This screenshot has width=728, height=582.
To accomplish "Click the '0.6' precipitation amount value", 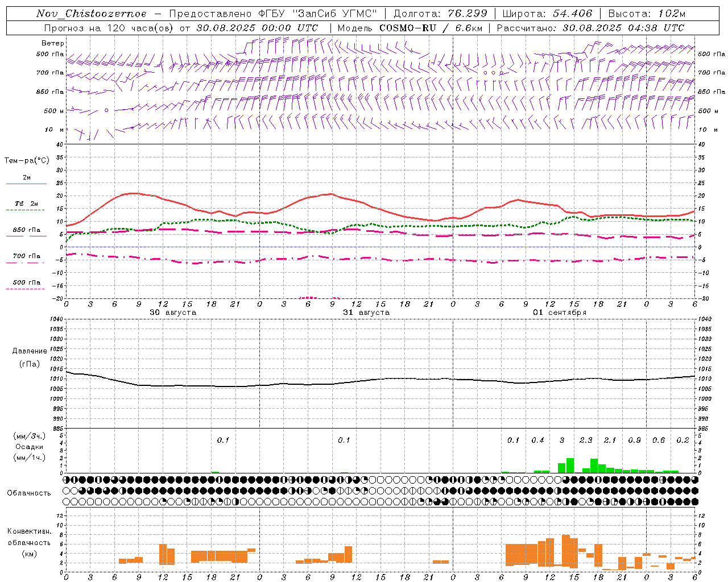I will 659,440.
